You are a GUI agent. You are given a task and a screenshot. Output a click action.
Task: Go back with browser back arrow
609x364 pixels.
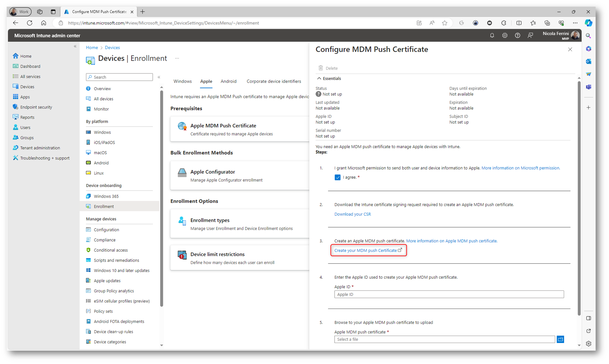16,23
